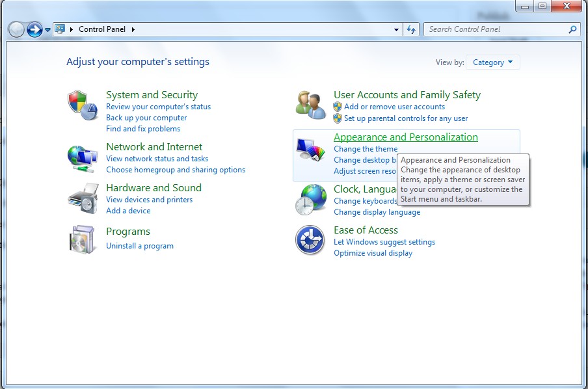The height and width of the screenshot is (389, 588).
Task: Close the Control Panel window
Action: (x=567, y=6)
